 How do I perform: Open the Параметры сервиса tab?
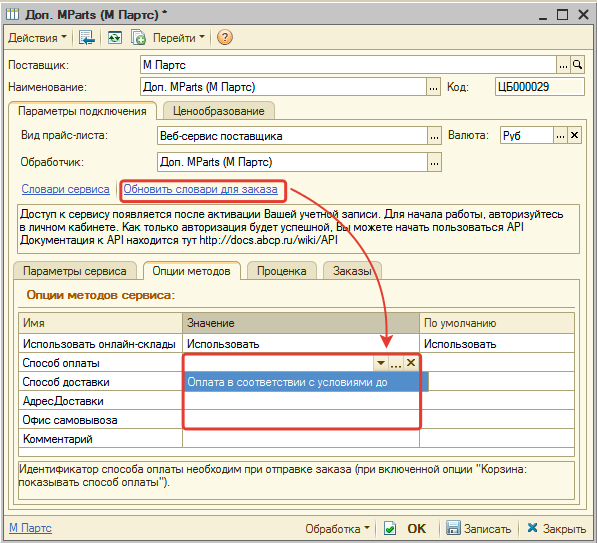tap(75, 271)
